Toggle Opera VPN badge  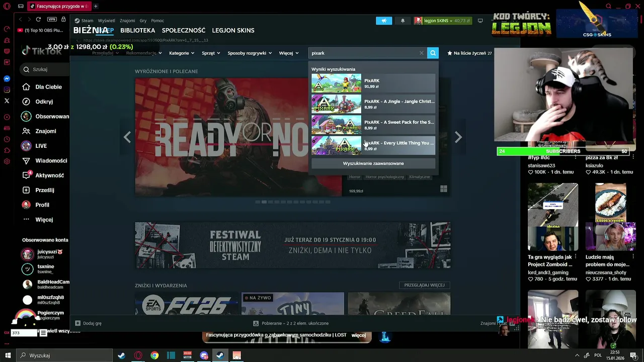tap(51, 19)
